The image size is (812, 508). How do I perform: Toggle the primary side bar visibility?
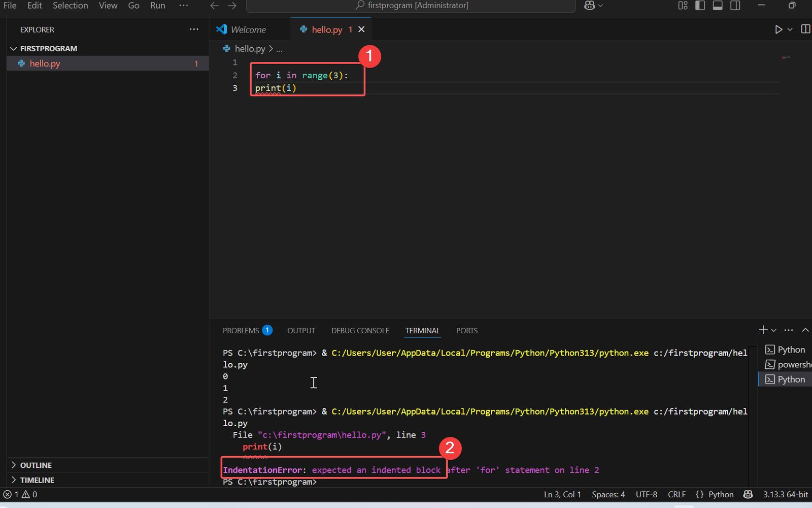[x=700, y=6]
